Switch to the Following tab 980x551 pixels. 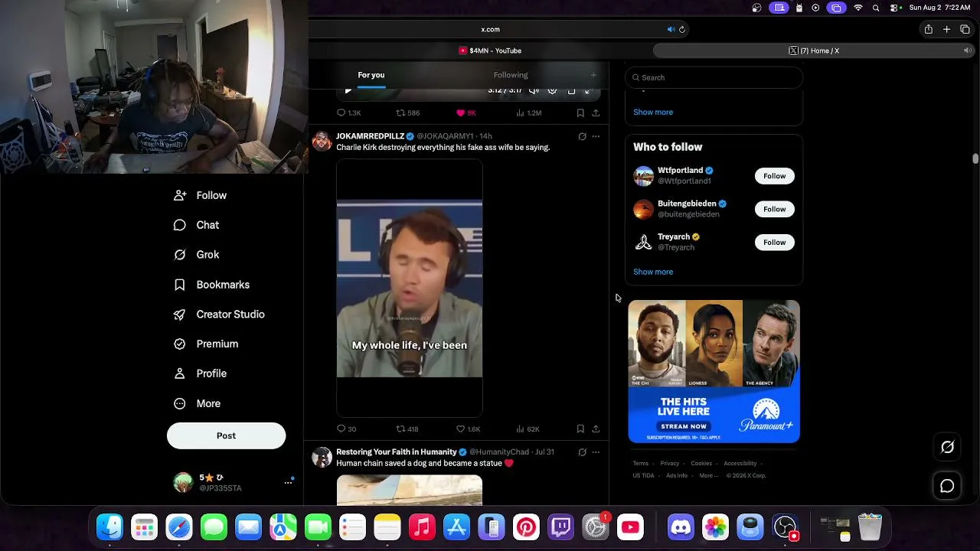tap(511, 75)
